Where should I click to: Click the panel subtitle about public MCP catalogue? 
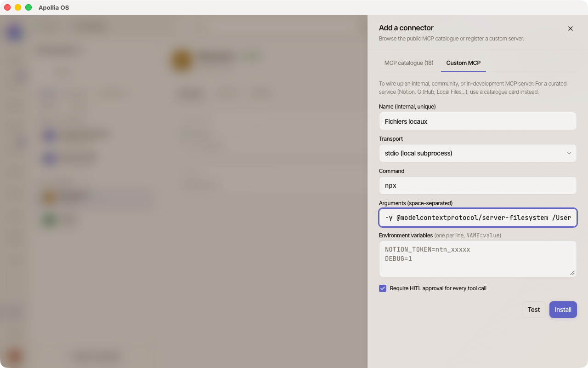click(x=452, y=39)
